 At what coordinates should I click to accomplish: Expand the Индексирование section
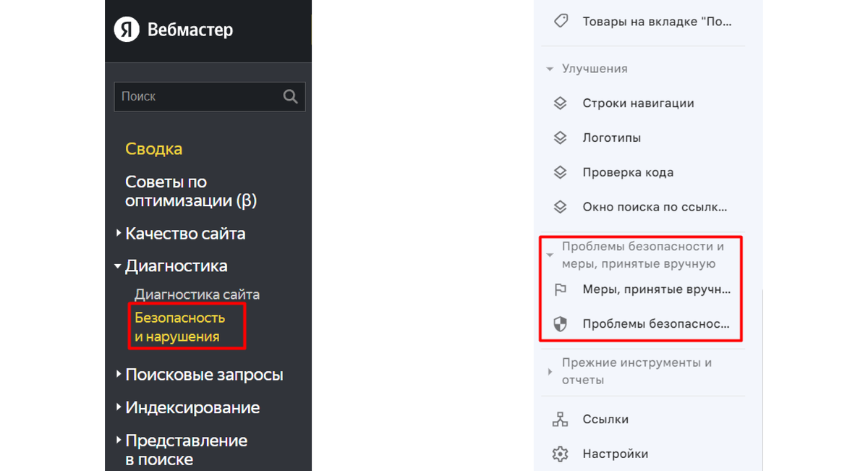[118, 407]
